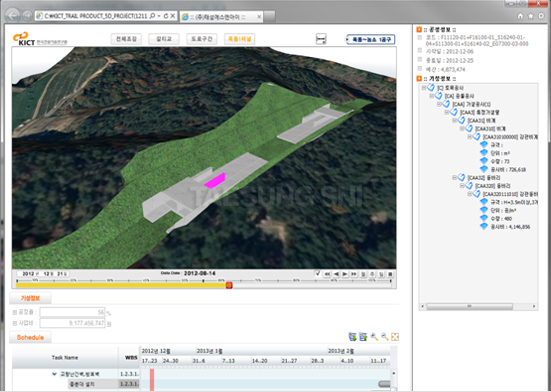Viewport: 551px width, 392px height.
Task: Click the WBS column header
Action: 131,358
